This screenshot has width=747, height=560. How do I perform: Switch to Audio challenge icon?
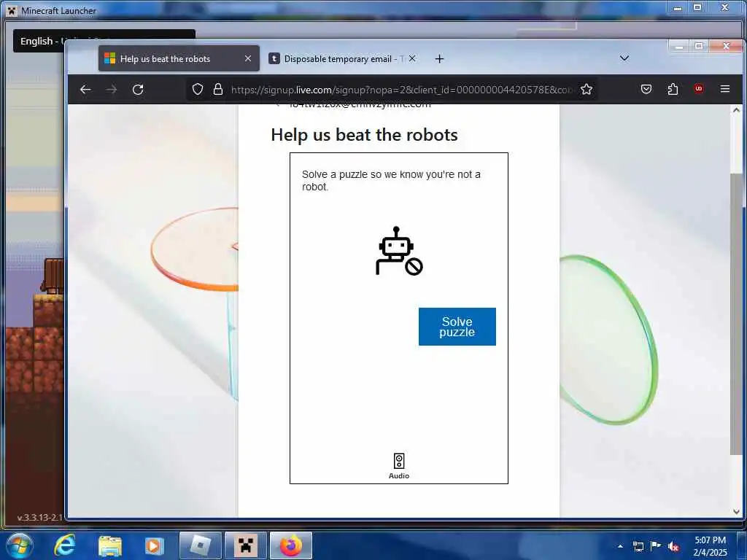pos(399,466)
